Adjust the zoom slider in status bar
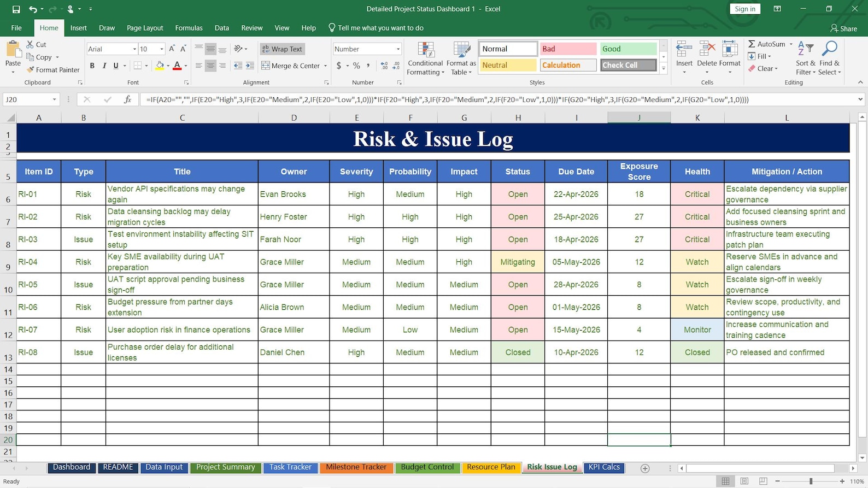This screenshot has height=488, width=868. coord(811,481)
